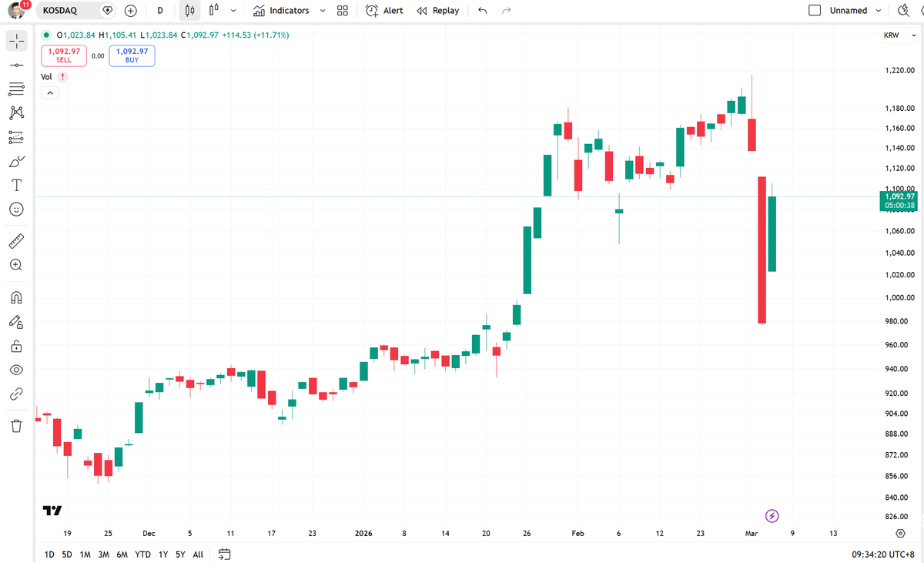Image resolution: width=924 pixels, height=563 pixels.
Task: Click the bar-type chart style icon
Action: pos(213,11)
